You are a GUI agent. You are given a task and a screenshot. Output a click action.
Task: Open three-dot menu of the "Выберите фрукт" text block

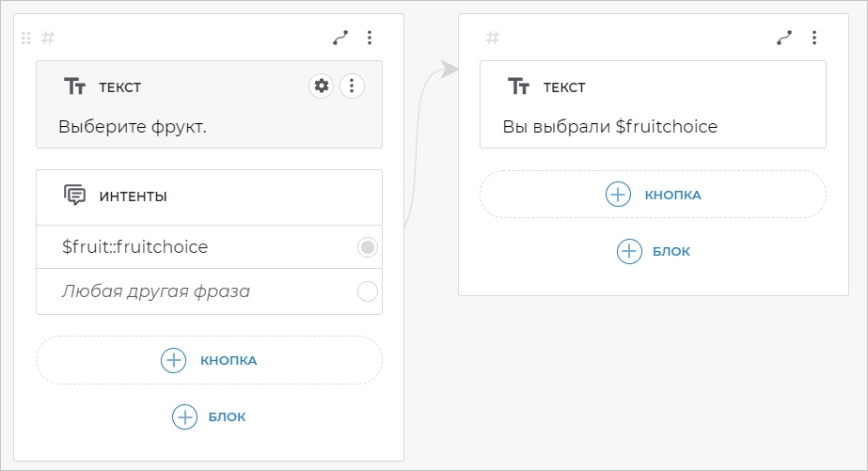pos(352,86)
